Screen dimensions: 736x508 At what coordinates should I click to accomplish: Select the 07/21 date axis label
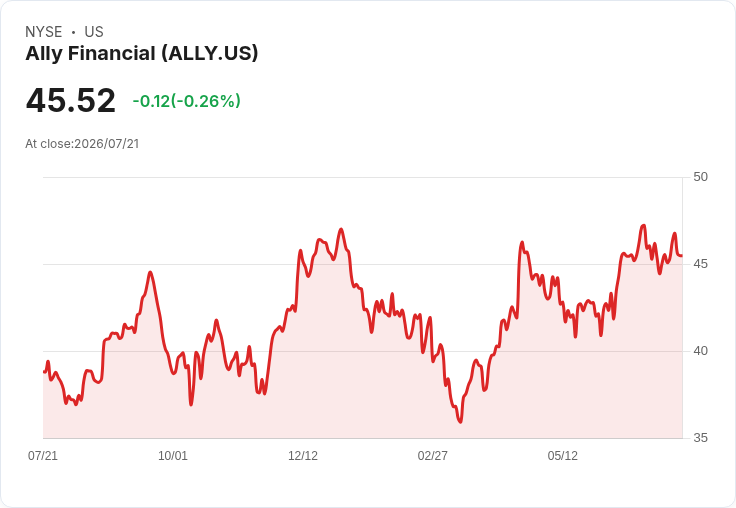43,456
